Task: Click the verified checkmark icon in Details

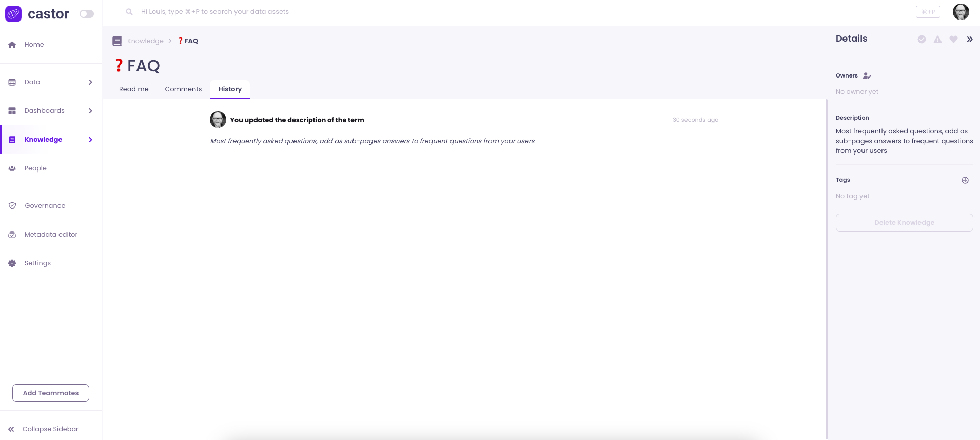Action: click(x=922, y=40)
